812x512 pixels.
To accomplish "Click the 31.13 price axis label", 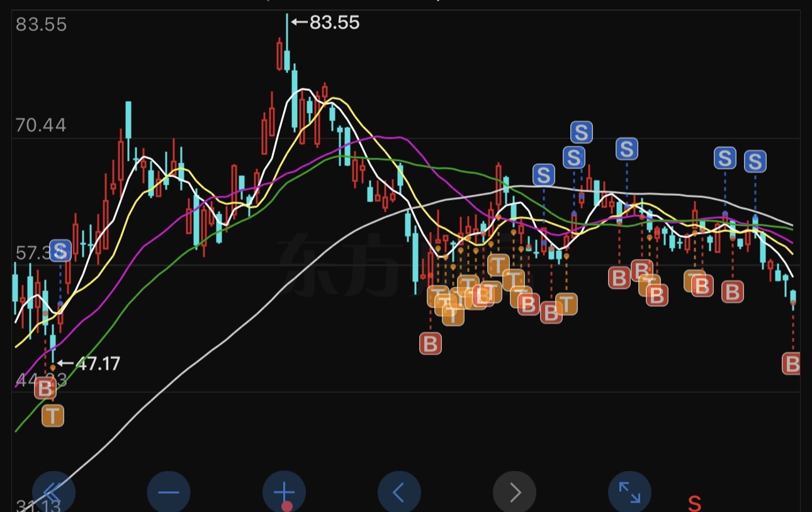I will [38, 506].
